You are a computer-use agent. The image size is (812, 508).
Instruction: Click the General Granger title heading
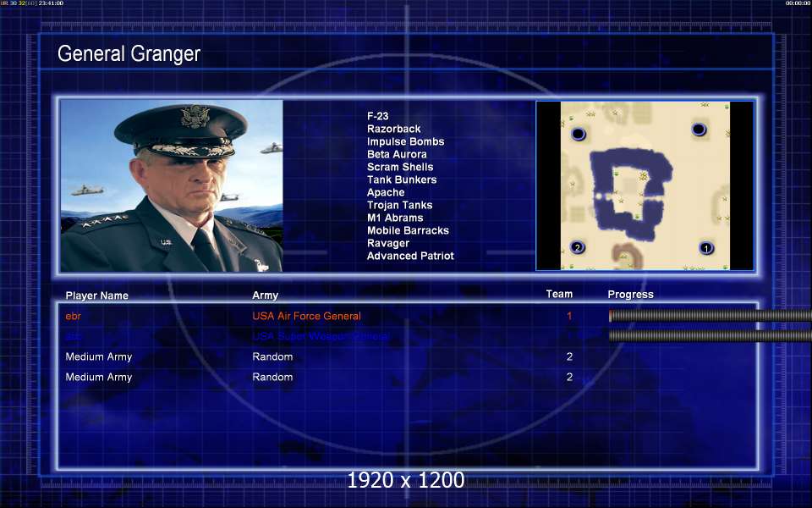129,53
